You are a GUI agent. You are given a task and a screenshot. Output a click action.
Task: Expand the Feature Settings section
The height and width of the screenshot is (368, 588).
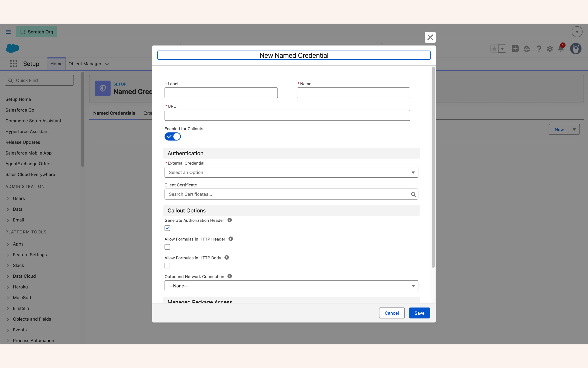click(x=8, y=255)
